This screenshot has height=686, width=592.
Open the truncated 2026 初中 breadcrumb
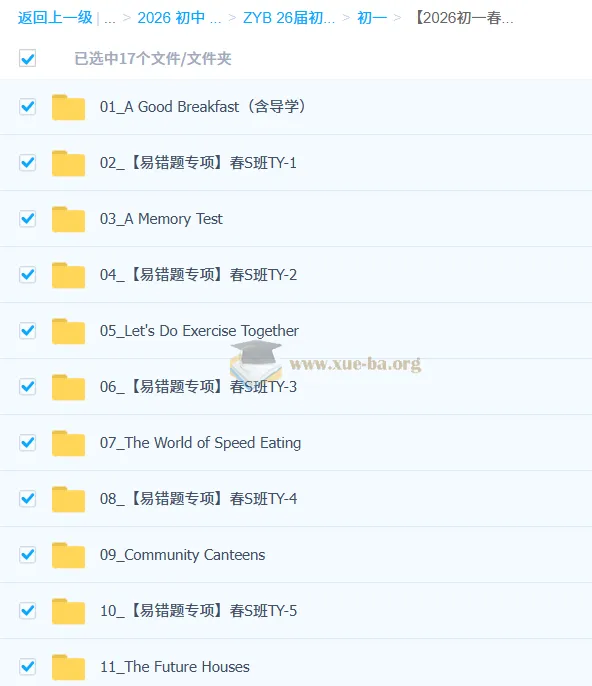tap(179, 18)
